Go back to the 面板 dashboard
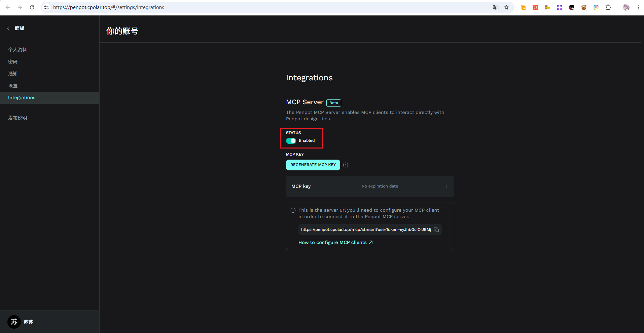The height and width of the screenshot is (333, 644). [x=20, y=28]
